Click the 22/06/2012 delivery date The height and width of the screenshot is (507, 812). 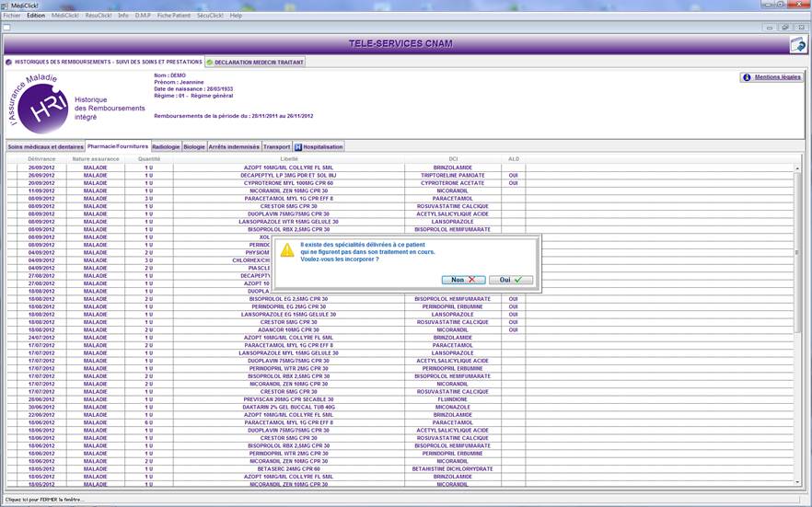point(41,415)
